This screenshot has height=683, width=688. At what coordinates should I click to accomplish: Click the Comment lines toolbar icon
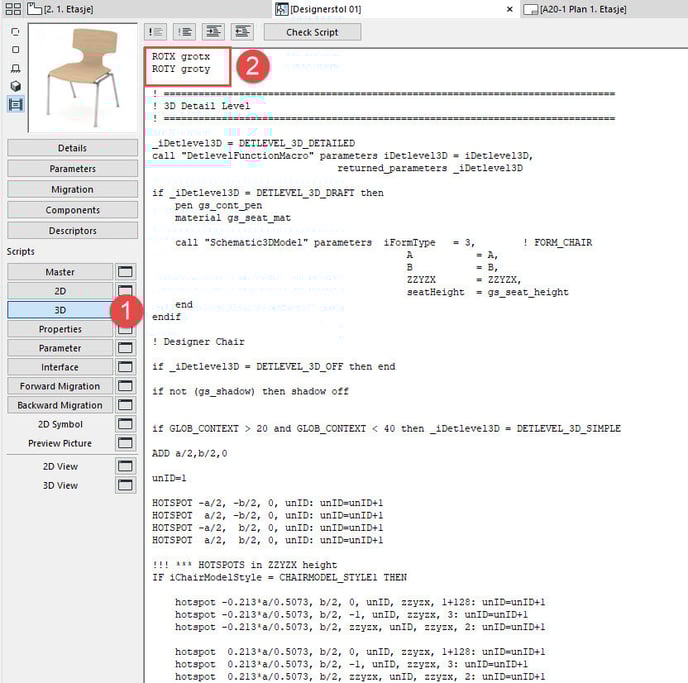click(x=155, y=32)
